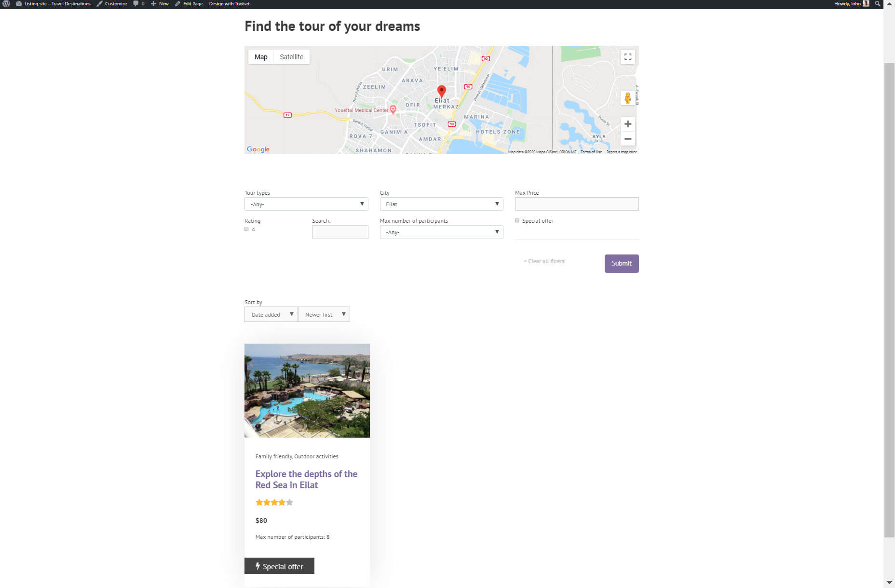Click "Max number of participants: 8" text
Image resolution: width=895 pixels, height=588 pixels.
[292, 537]
